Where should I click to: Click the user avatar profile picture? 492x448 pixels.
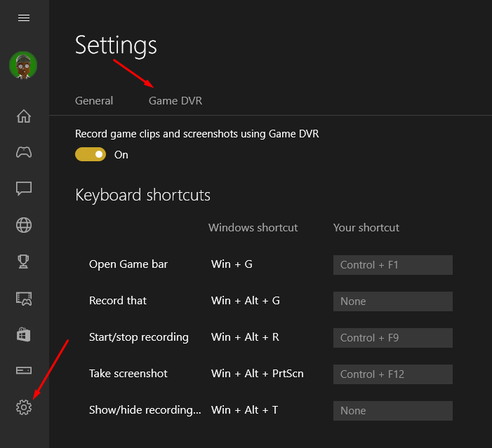23,65
